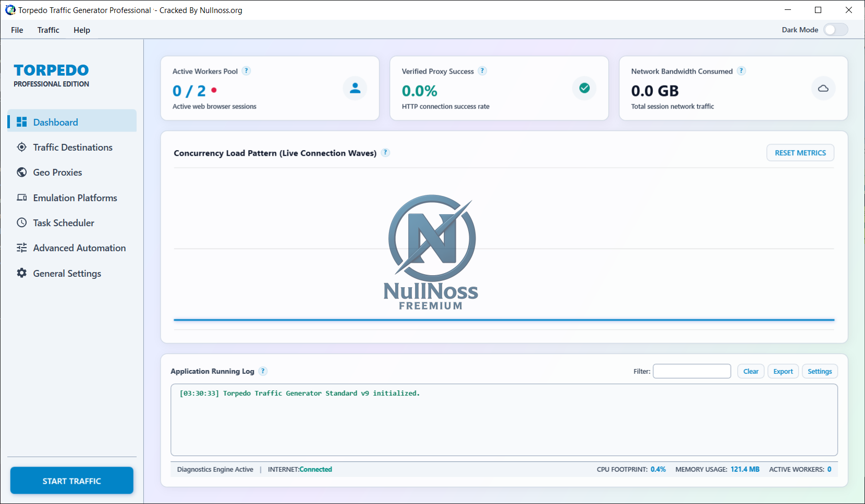Select the Traffic Destinations target icon
The image size is (865, 504).
pos(21,147)
